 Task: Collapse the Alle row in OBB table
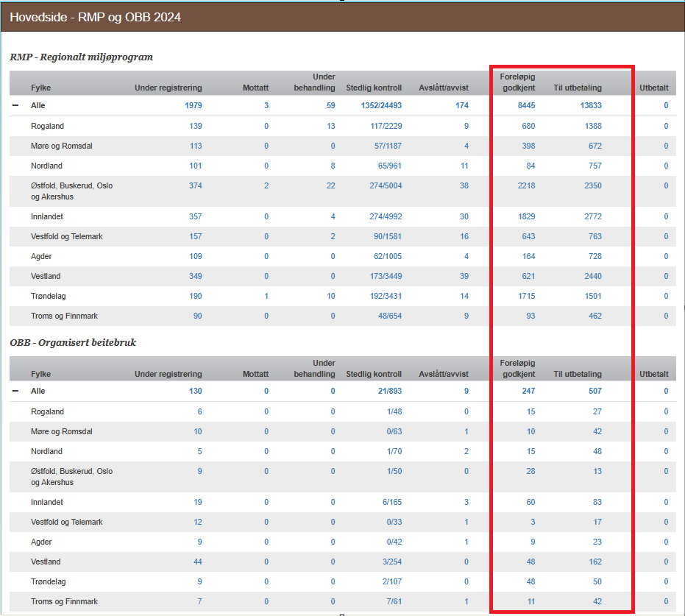coord(15,392)
